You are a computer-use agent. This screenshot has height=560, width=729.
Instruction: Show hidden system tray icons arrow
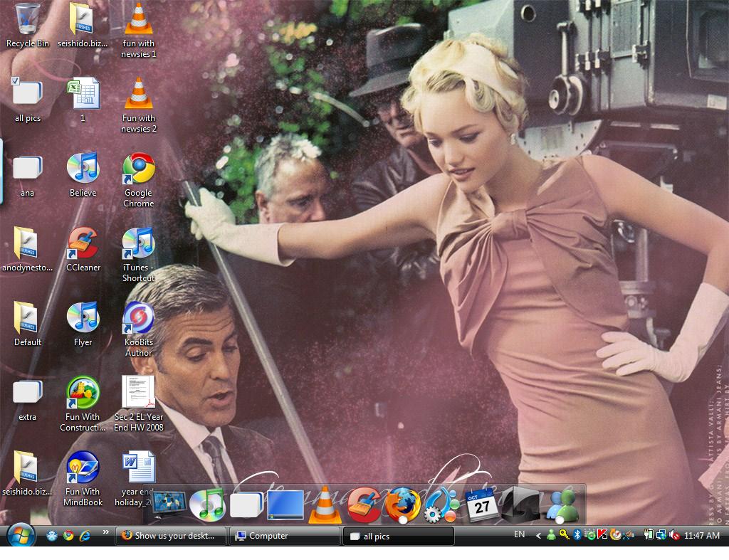click(538, 536)
